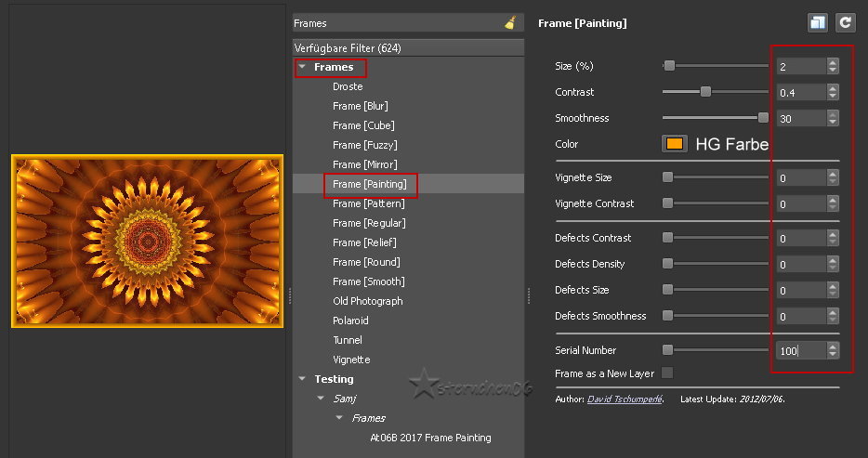Collapse the Samj subfolder
The image size is (868, 458).
tap(321, 399)
